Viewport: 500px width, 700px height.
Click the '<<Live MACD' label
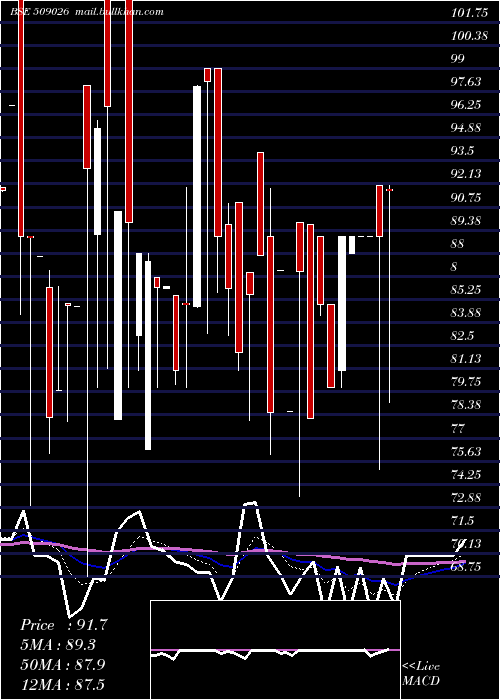point(421,673)
